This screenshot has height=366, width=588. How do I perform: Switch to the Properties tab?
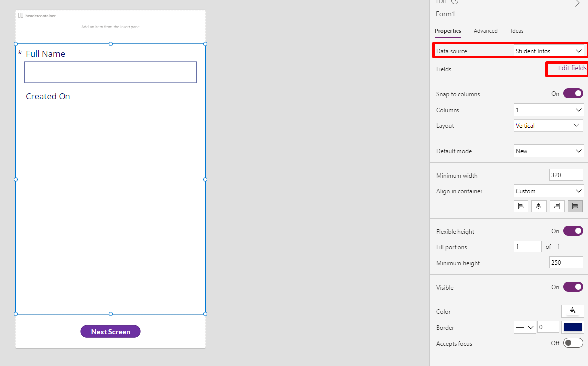pyautogui.click(x=448, y=31)
